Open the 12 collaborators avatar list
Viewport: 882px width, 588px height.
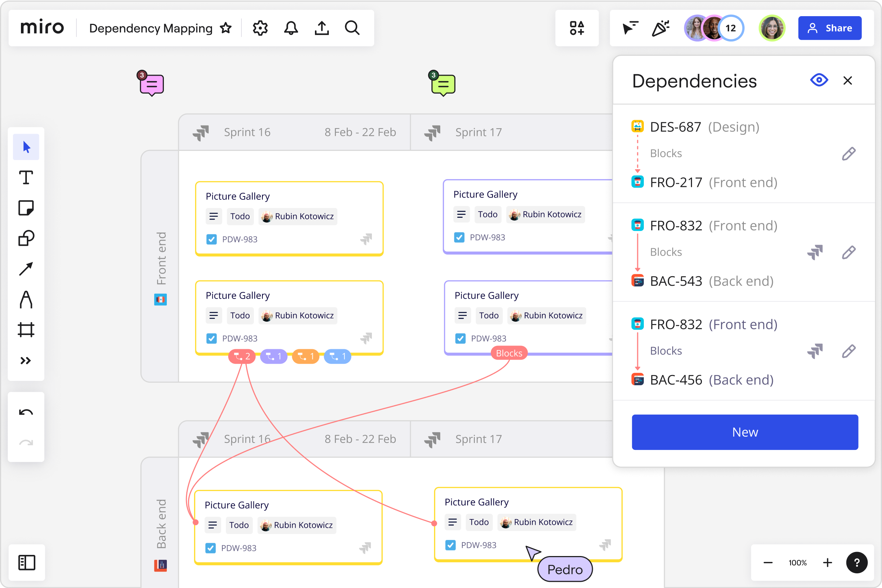730,28
